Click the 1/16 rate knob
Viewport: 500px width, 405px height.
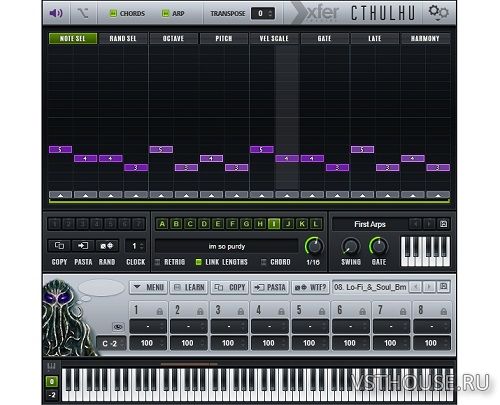point(314,246)
